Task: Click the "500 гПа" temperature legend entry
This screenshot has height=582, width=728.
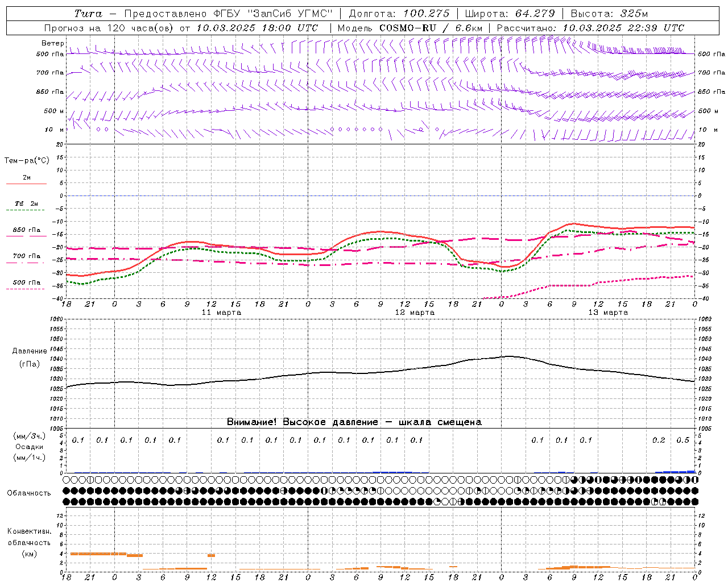Action: point(26,282)
